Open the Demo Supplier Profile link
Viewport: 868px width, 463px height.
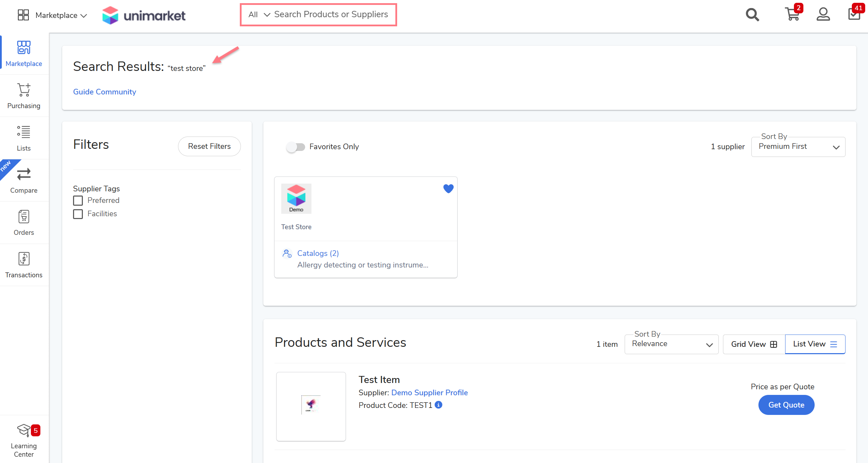point(429,392)
